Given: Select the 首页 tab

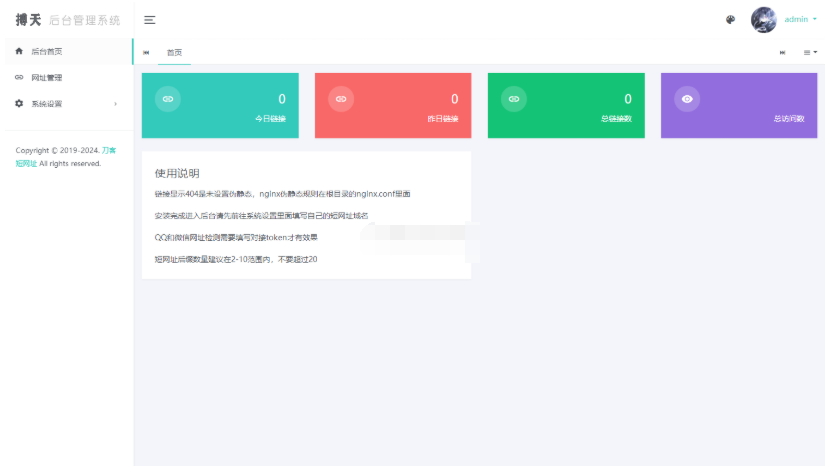Looking at the screenshot, I should pyautogui.click(x=174, y=52).
